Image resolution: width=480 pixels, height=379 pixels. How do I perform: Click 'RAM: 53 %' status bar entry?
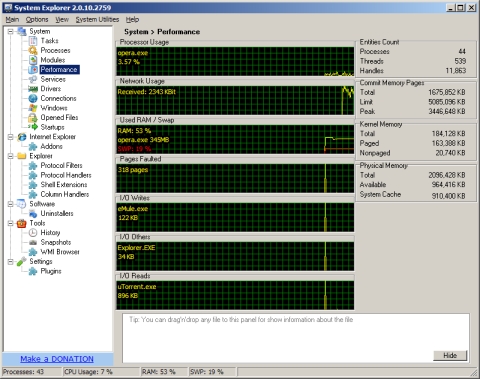point(159,372)
